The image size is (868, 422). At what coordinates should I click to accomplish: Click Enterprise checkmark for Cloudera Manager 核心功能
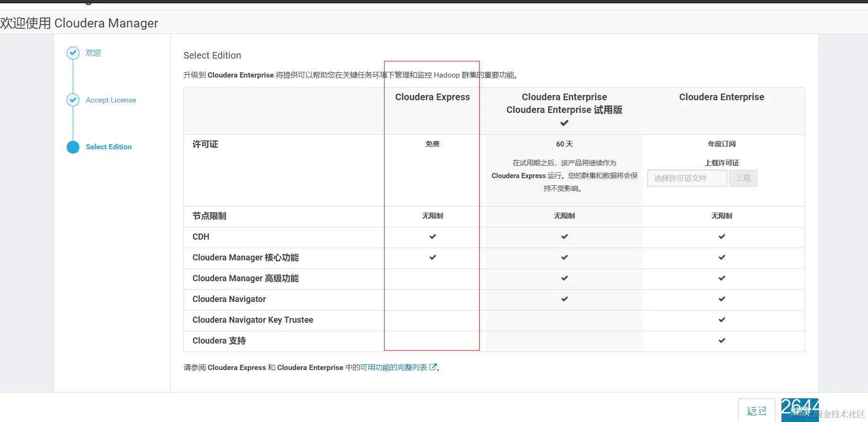click(722, 257)
